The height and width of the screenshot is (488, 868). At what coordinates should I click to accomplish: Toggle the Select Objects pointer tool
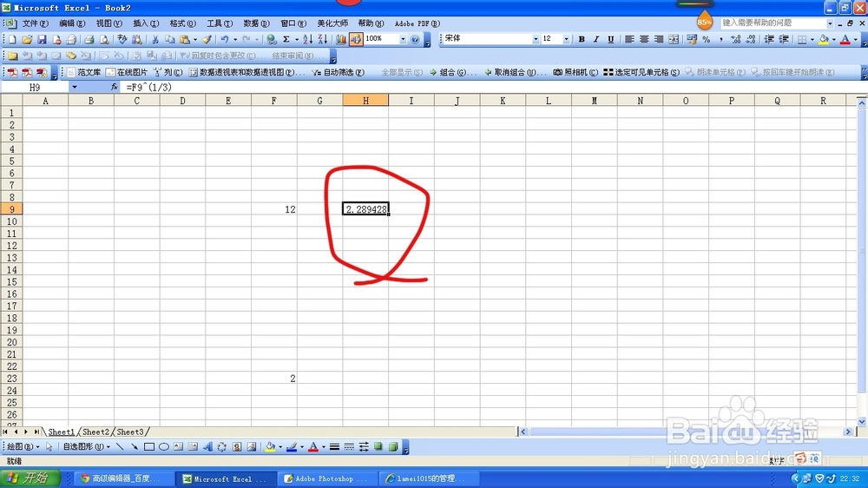pos(49,447)
